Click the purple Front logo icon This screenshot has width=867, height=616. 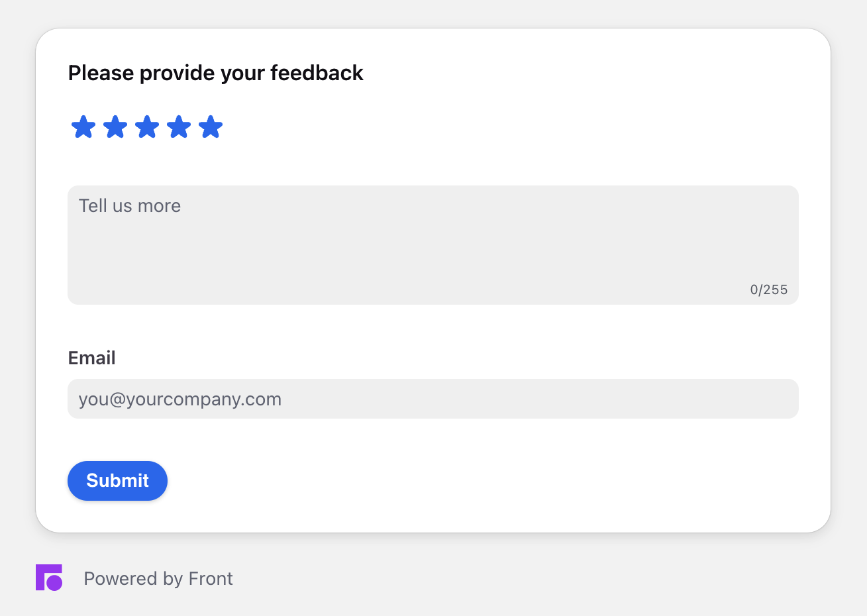[49, 578]
